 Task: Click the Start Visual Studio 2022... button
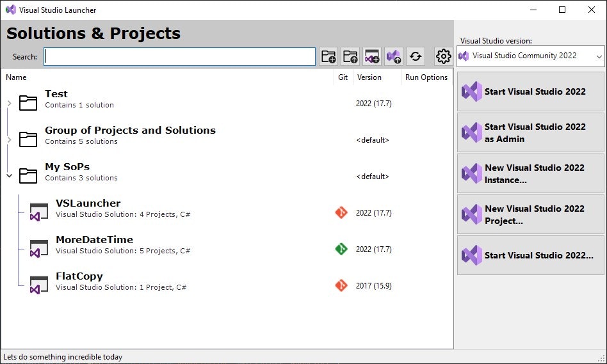coord(530,255)
